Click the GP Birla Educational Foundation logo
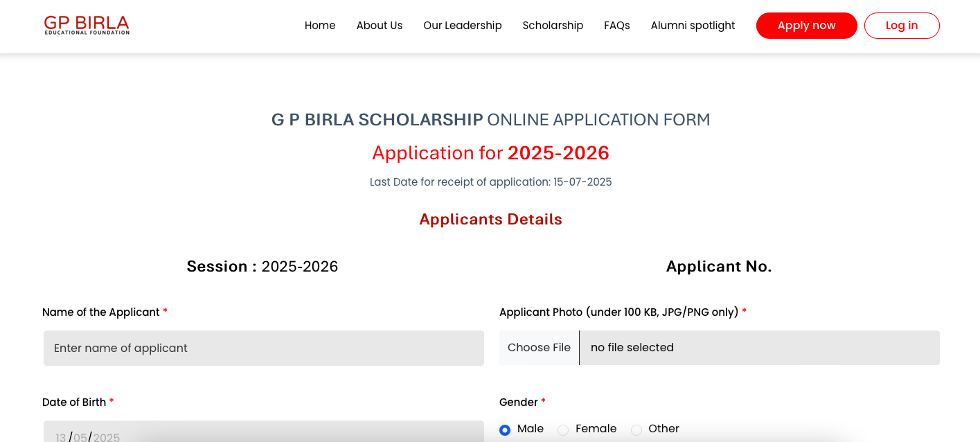 [86, 24]
